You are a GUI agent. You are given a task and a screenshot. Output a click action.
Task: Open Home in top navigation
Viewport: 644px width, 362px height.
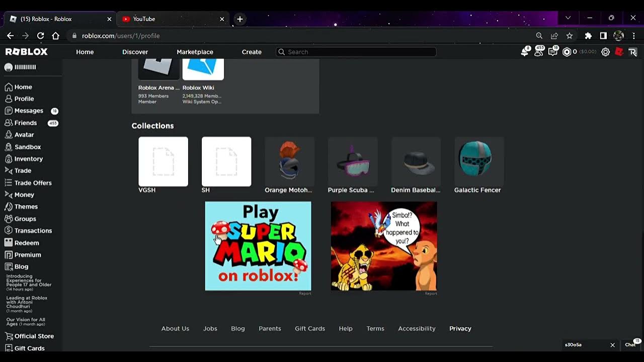tap(85, 52)
